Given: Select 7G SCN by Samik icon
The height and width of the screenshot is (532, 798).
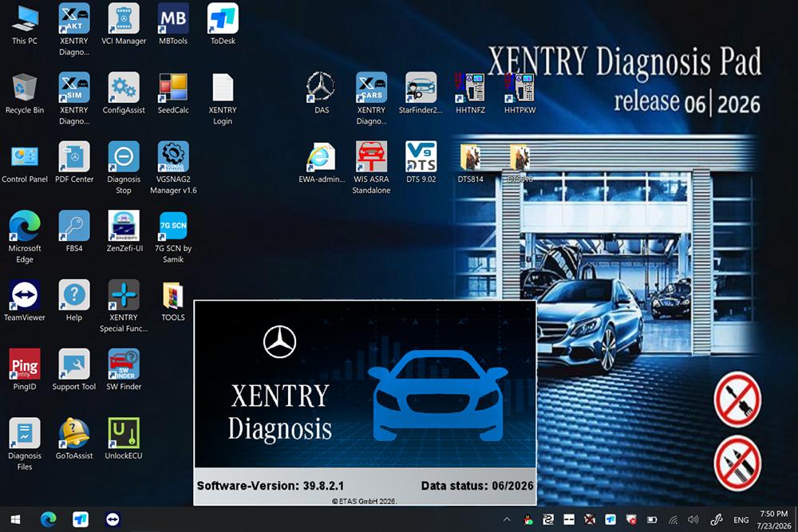Looking at the screenshot, I should point(173,237).
